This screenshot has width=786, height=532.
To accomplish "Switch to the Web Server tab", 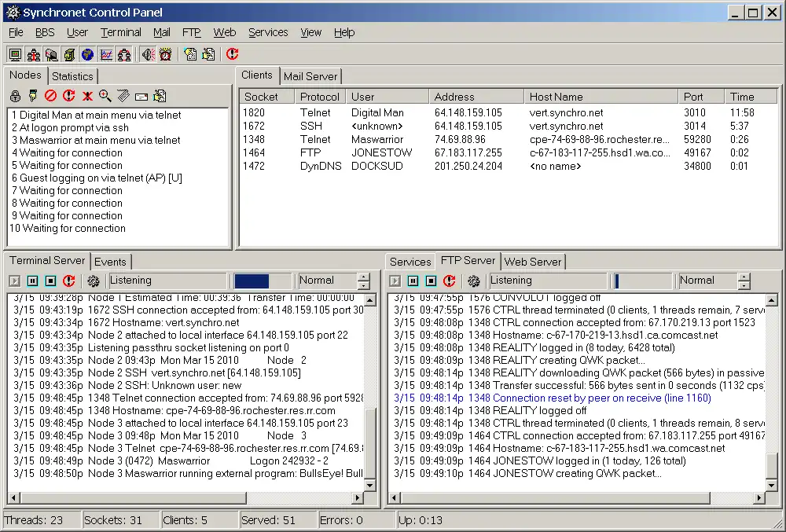I will (x=533, y=262).
